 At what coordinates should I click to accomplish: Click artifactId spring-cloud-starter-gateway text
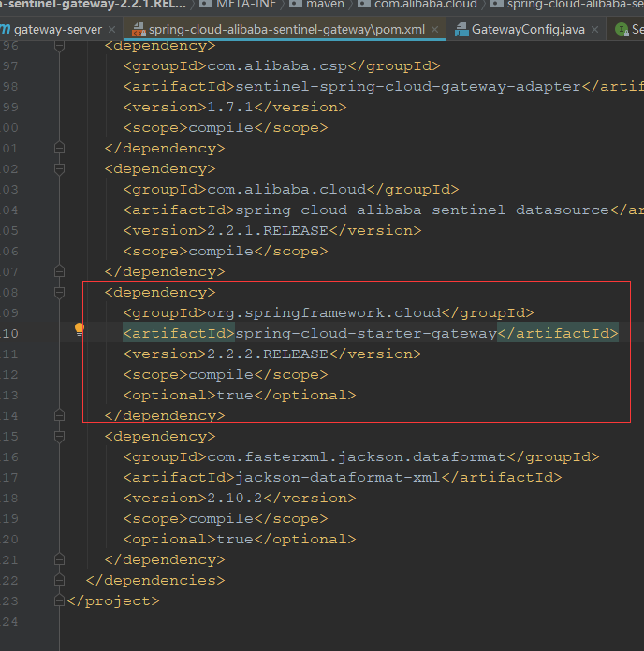tap(366, 333)
